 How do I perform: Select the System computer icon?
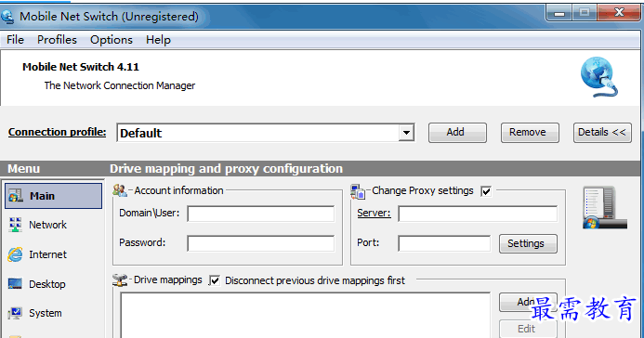pyautogui.click(x=15, y=313)
